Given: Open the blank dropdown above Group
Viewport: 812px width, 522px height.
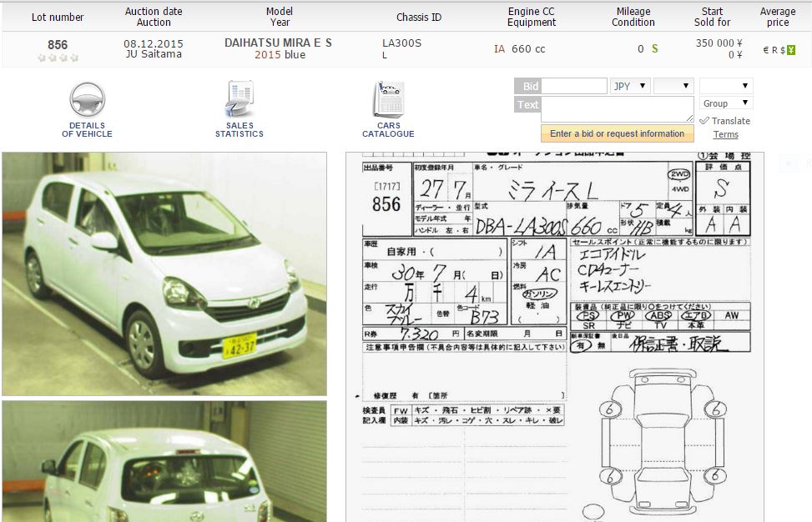Looking at the screenshot, I should pos(725,86).
